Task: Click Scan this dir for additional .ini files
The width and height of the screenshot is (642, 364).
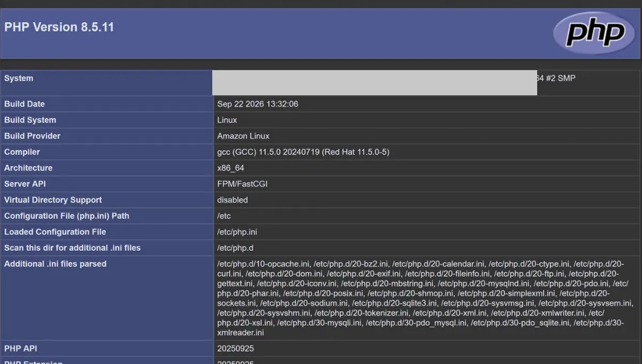Action: [x=72, y=248]
